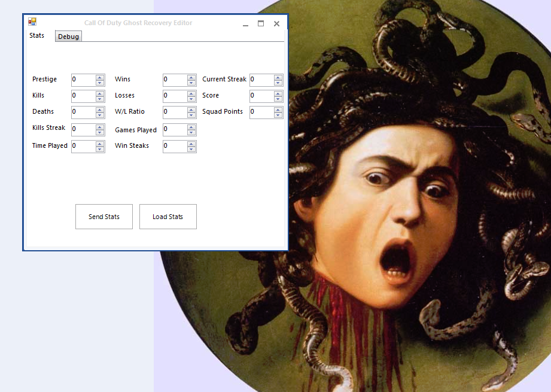551x392 pixels.
Task: Increase Wins count with up arrow
Action: [x=191, y=77]
